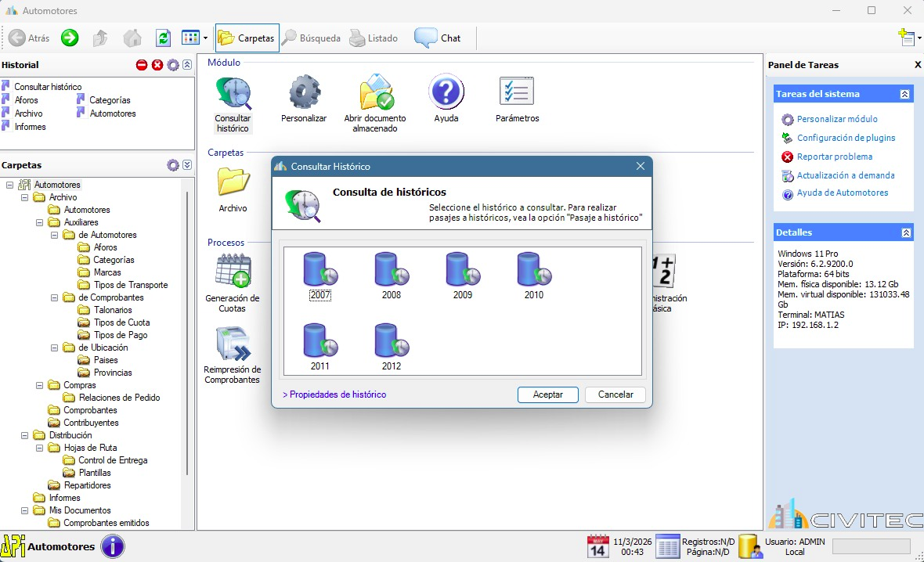Click the new-item icon at toolbar right
Image resolution: width=924 pixels, height=562 pixels.
pos(906,38)
